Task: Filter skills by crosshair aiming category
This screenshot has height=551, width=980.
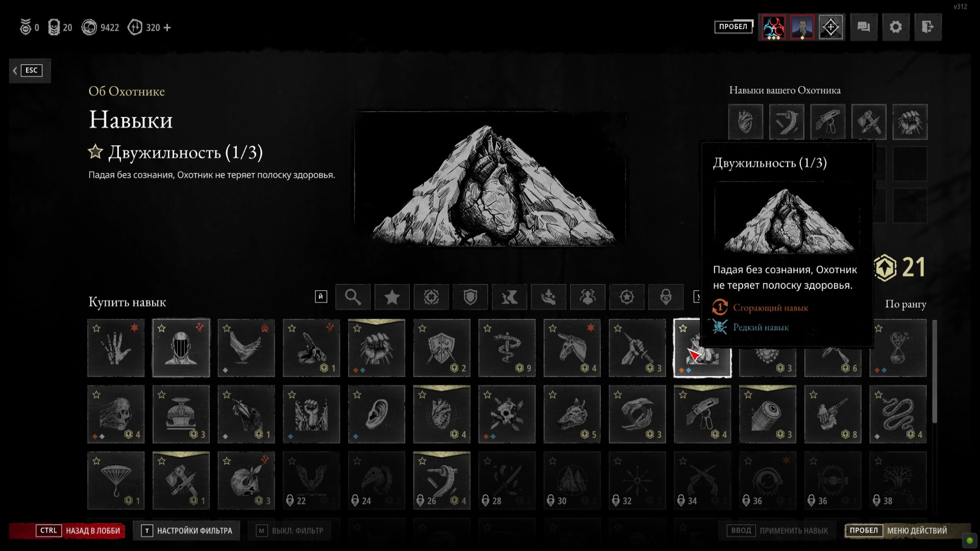Action: tap(431, 297)
